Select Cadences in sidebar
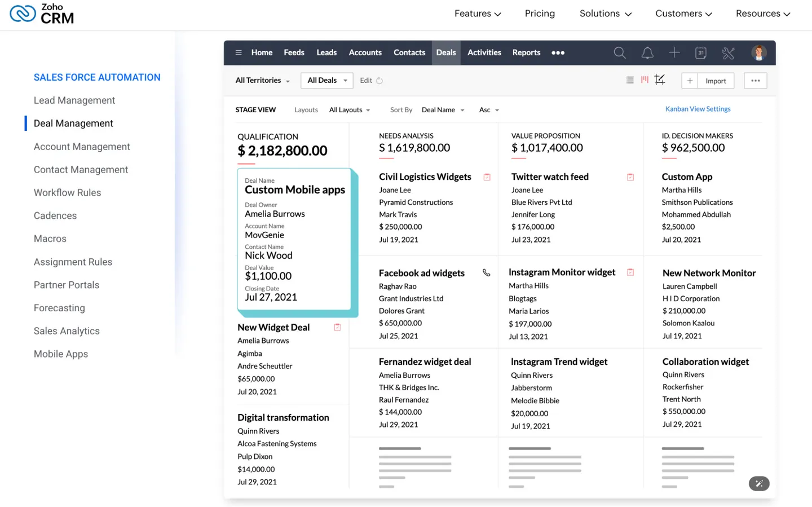This screenshot has height=507, width=812. coord(55,216)
